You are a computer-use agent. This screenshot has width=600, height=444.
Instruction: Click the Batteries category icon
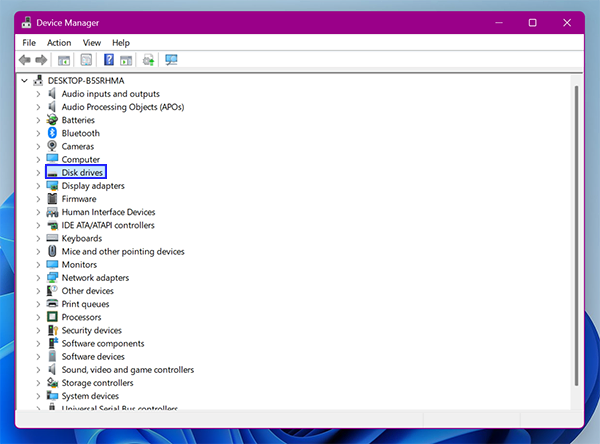[x=52, y=120]
